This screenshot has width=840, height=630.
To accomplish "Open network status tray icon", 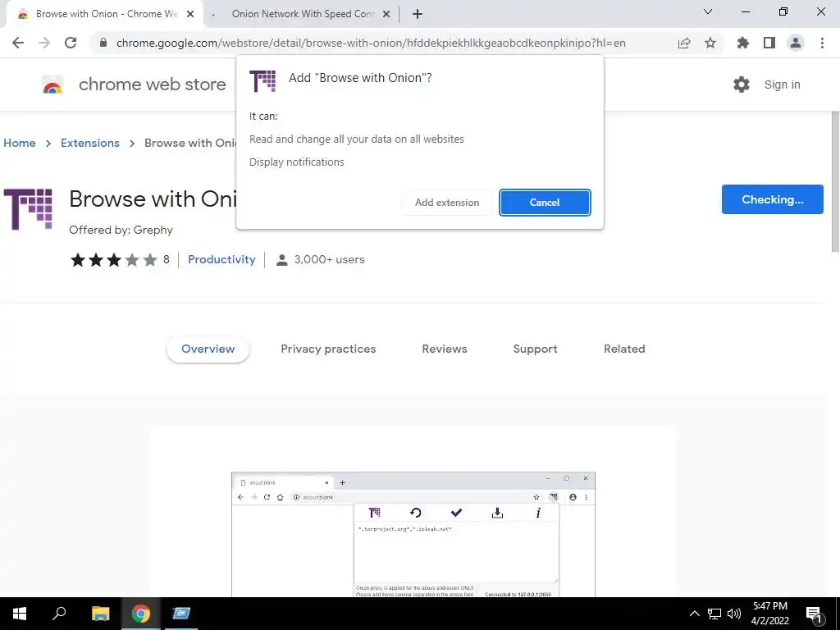I will coord(714,614).
